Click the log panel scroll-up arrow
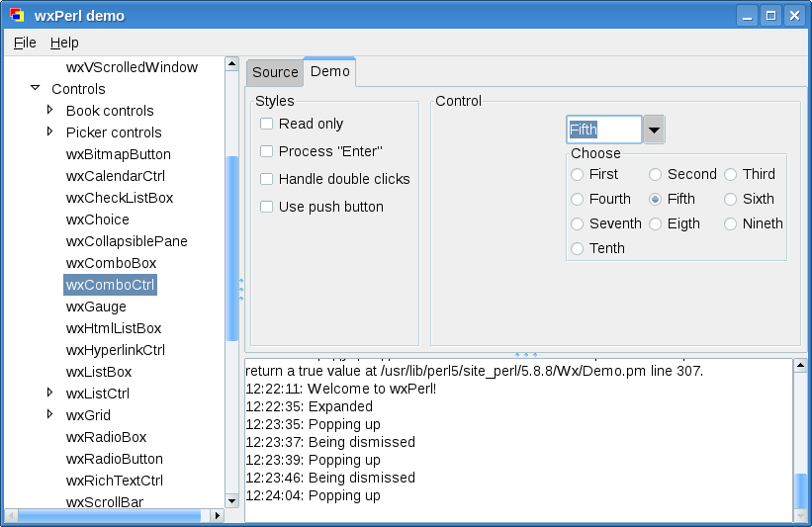This screenshot has height=527, width=812. tap(800, 366)
